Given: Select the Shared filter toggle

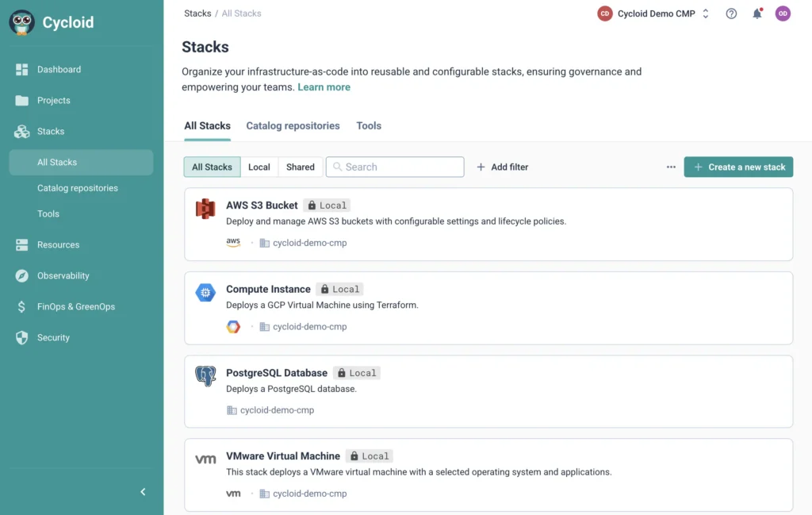Looking at the screenshot, I should pos(301,167).
